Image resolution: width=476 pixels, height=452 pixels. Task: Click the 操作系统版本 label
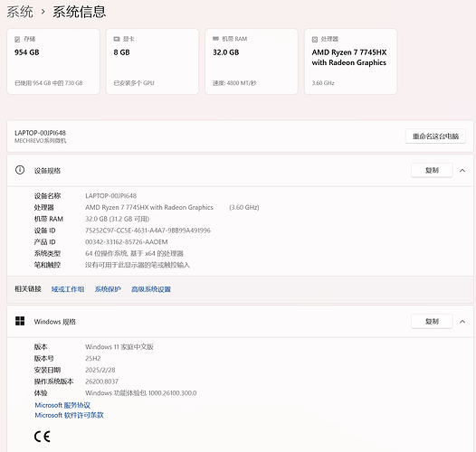[53, 381]
